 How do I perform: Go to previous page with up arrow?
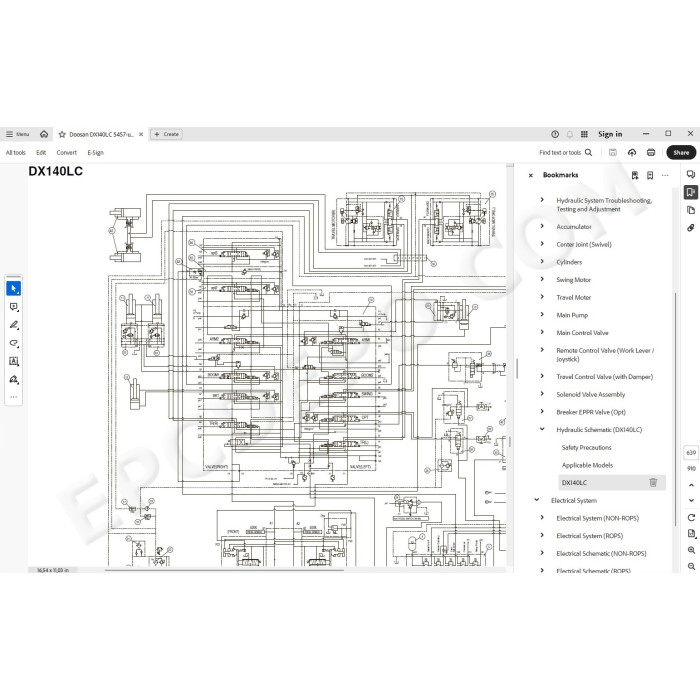(691, 485)
